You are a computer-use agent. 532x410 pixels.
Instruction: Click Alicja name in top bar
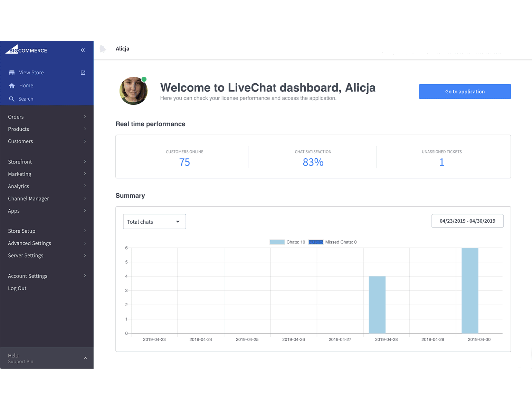[x=122, y=49]
